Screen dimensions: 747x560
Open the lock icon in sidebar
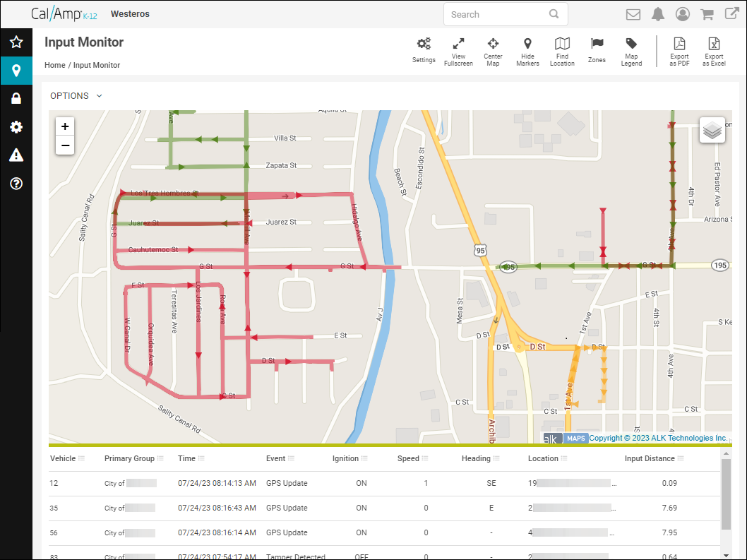pos(16,99)
